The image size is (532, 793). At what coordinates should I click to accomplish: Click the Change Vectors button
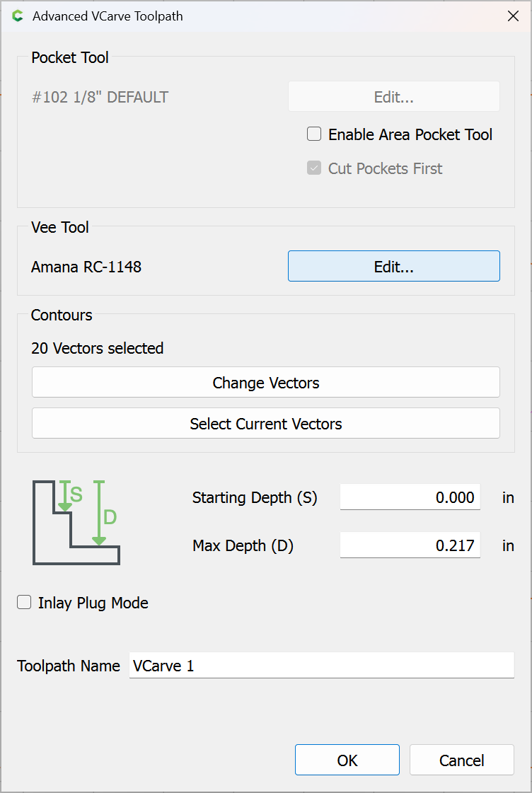click(265, 383)
